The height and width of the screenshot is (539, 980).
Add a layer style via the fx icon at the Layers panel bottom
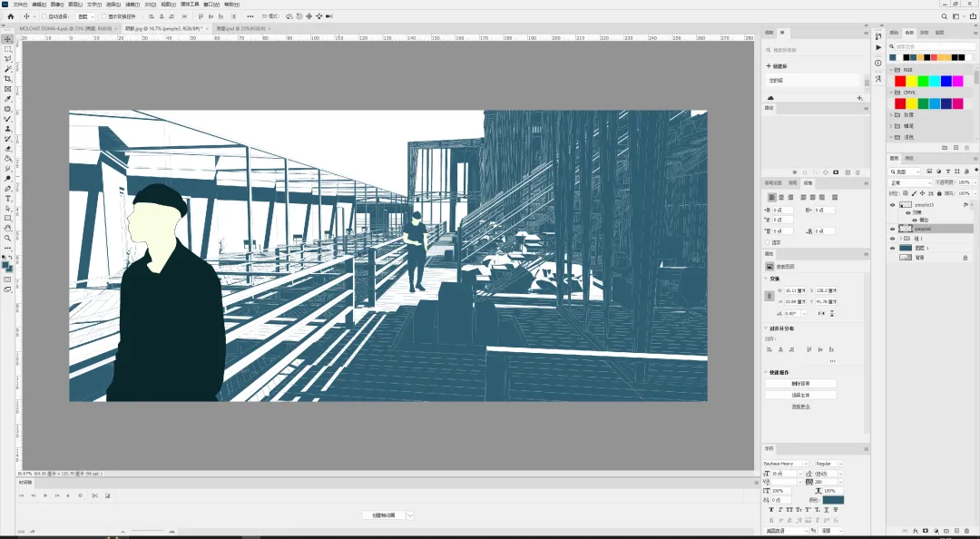coord(916,531)
